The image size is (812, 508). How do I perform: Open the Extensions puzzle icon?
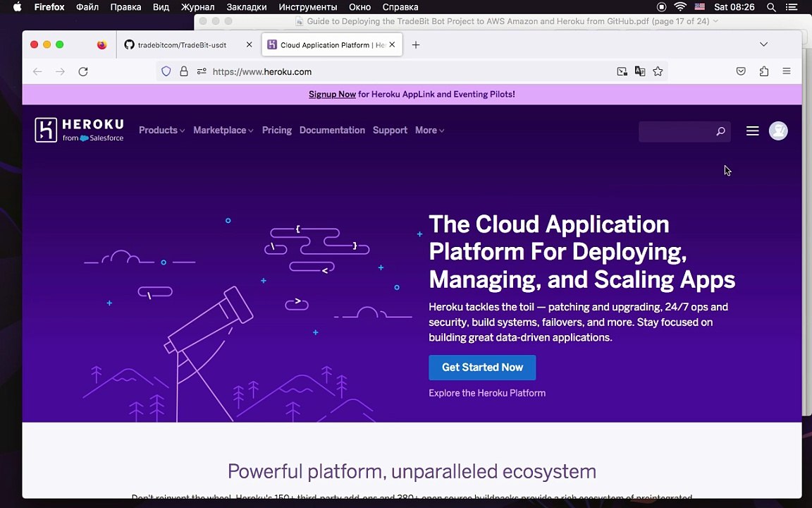click(x=764, y=71)
